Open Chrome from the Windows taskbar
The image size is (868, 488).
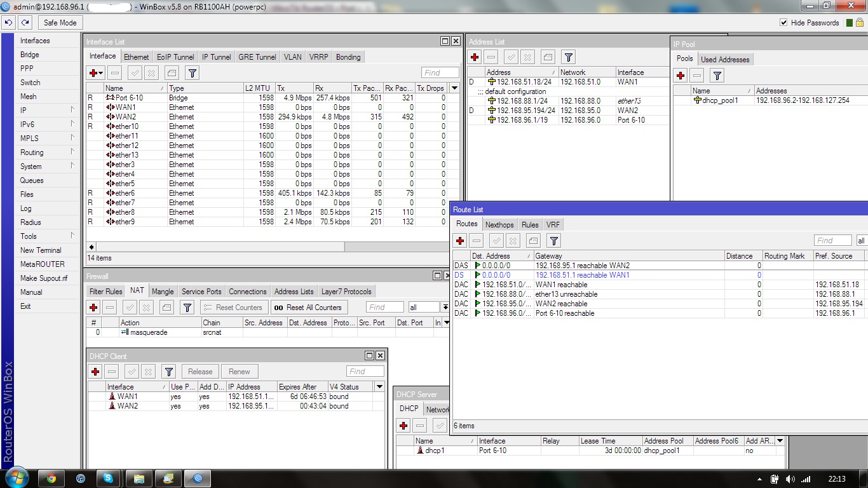click(x=51, y=478)
